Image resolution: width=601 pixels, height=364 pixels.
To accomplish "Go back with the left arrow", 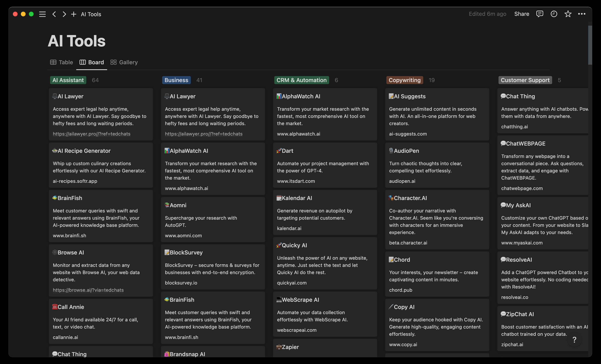I will [54, 14].
